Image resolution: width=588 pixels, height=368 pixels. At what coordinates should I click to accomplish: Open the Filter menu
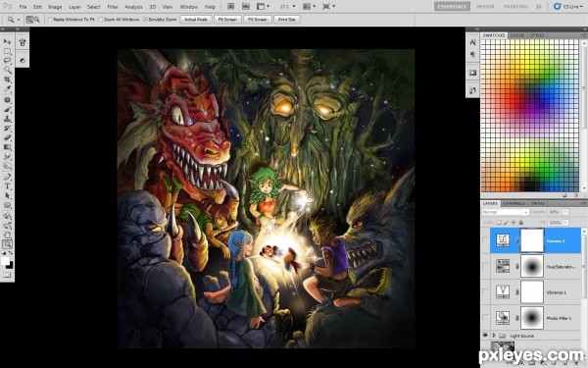[x=113, y=7]
